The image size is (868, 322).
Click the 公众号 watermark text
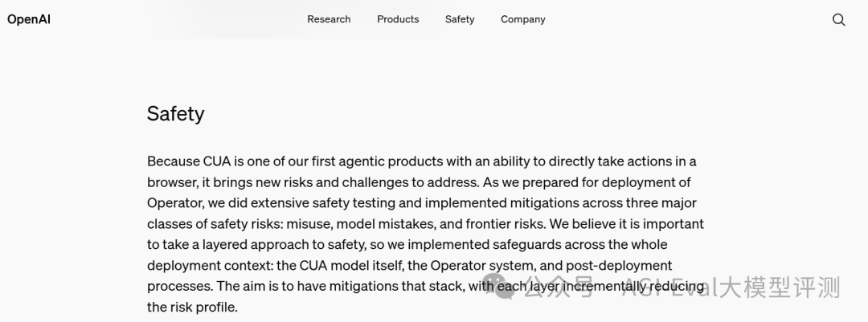coord(559,287)
